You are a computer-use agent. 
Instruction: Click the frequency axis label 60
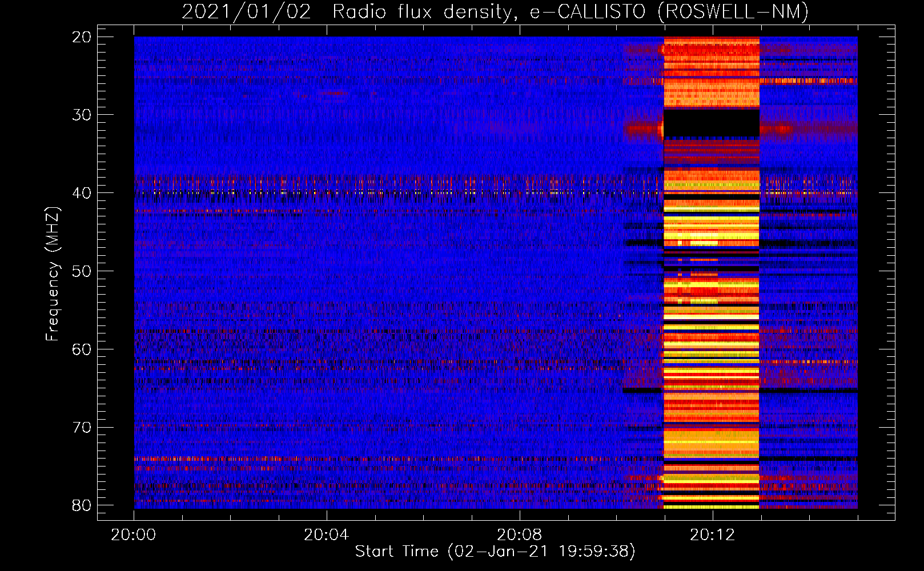(x=82, y=349)
